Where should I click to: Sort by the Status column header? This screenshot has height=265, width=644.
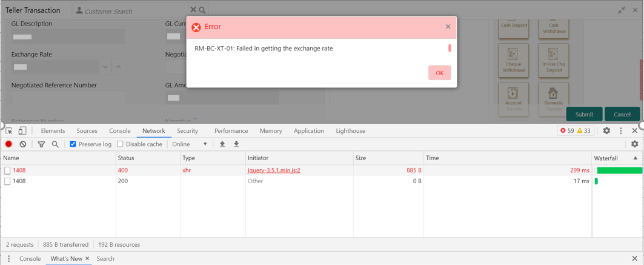(x=148, y=158)
